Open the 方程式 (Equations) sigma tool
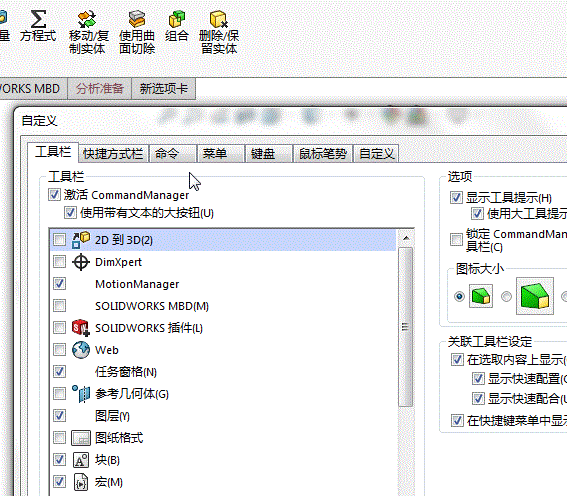Viewport: 567px width, 496px height. coord(38,19)
